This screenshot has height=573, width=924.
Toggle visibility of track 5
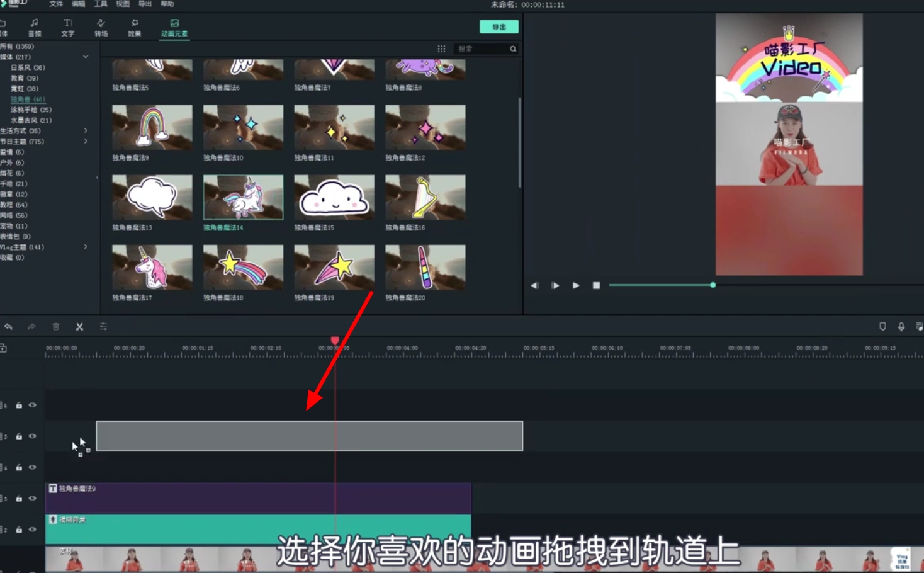[33, 436]
